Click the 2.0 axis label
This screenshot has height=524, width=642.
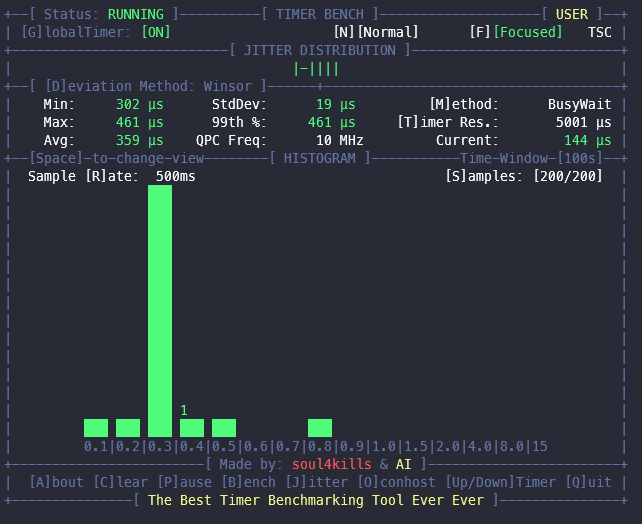point(448,446)
